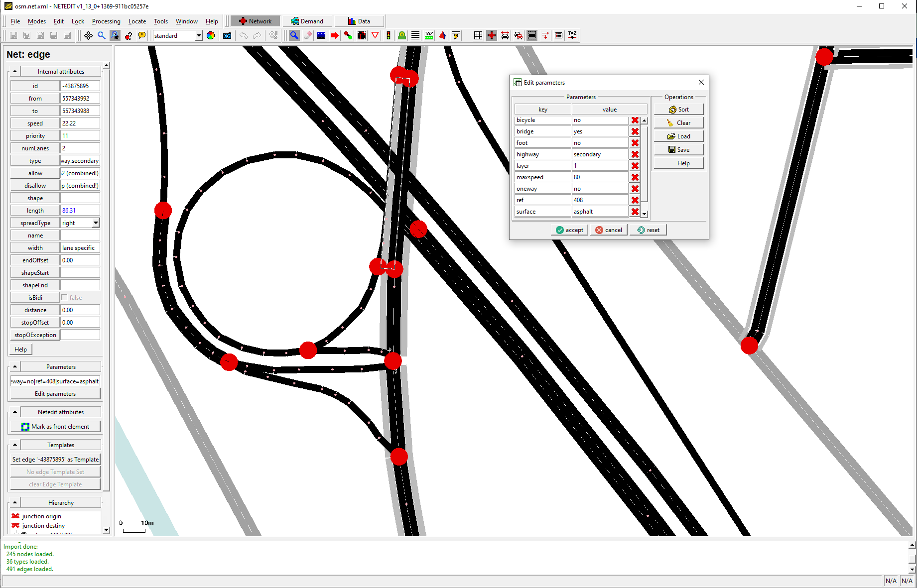Select the 'junction origin' hierarchy item
The width and height of the screenshot is (917, 588).
(42, 516)
